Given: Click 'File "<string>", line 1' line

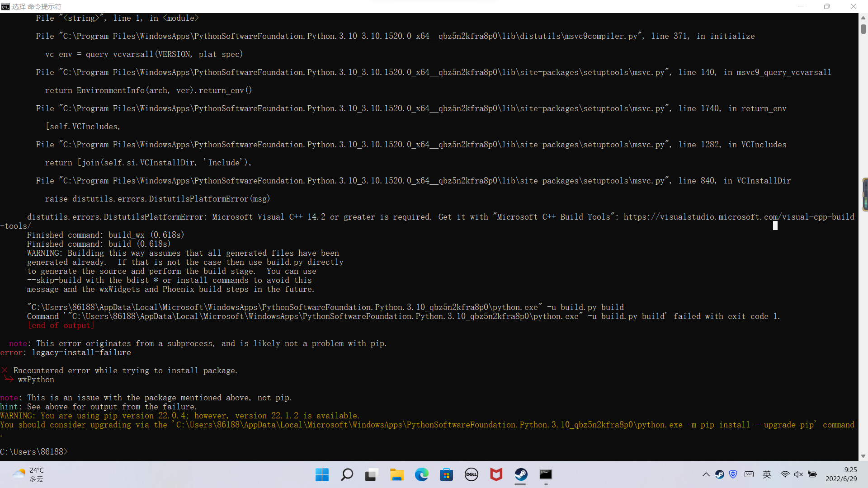Looking at the screenshot, I should pos(118,18).
